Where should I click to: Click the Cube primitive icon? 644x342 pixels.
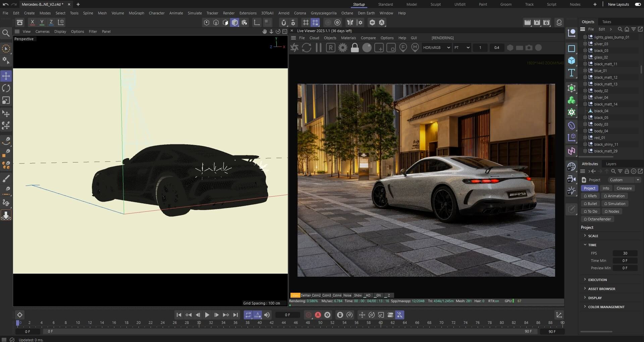[x=572, y=61]
